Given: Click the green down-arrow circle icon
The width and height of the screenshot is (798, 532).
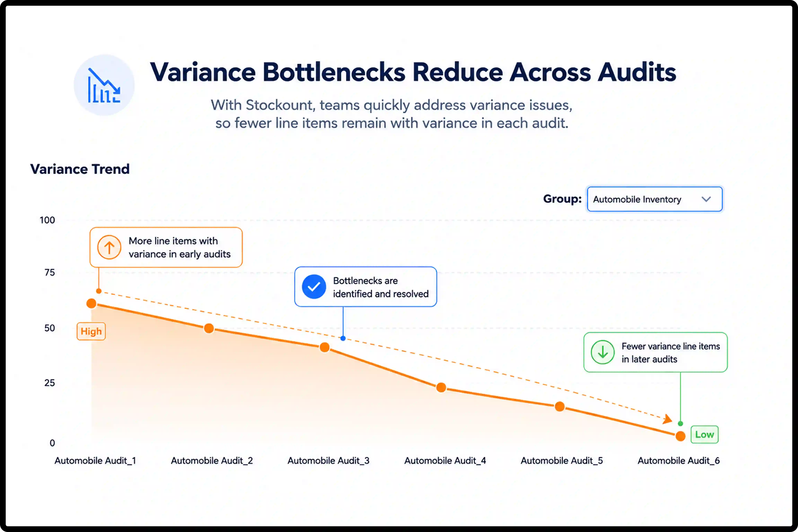Looking at the screenshot, I should point(603,352).
